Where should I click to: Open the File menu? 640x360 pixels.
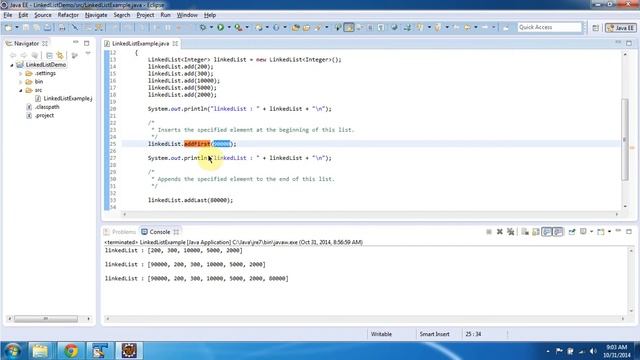[x=8, y=15]
